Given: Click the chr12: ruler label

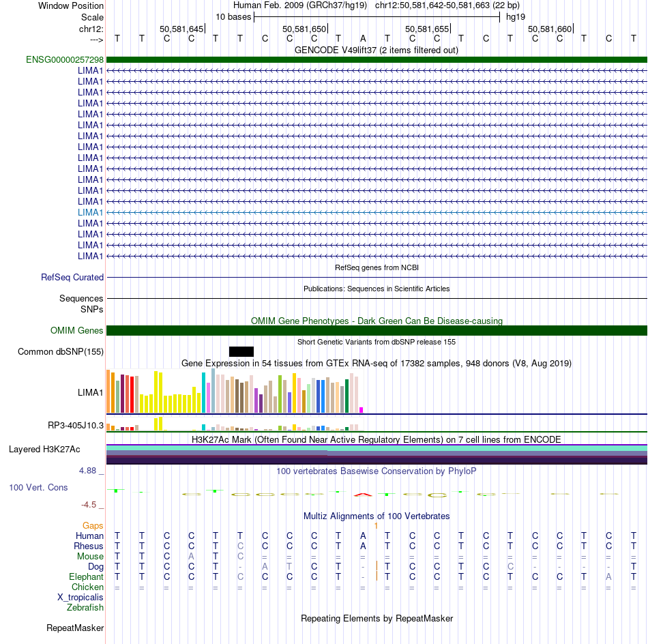Looking at the screenshot, I should (x=91, y=29).
